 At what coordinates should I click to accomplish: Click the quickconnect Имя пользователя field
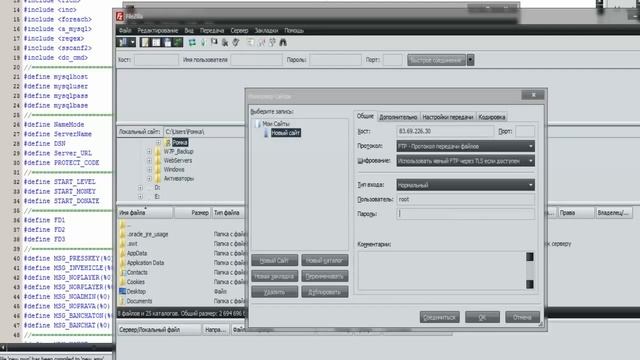coord(256,60)
